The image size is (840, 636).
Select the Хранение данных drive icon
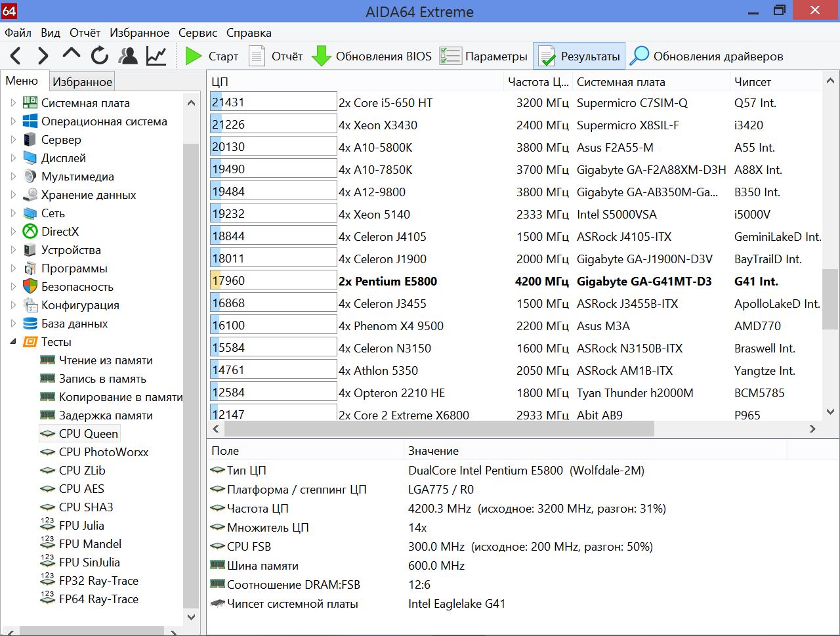[x=30, y=195]
